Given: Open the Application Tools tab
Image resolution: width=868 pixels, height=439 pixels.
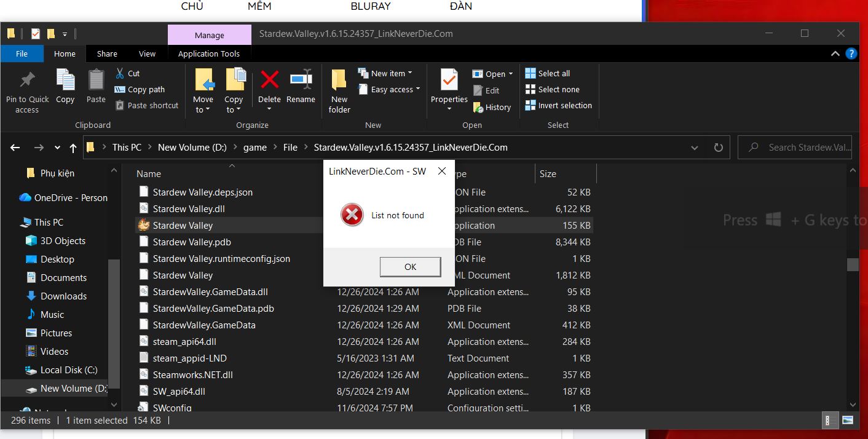Looking at the screenshot, I should click(209, 53).
